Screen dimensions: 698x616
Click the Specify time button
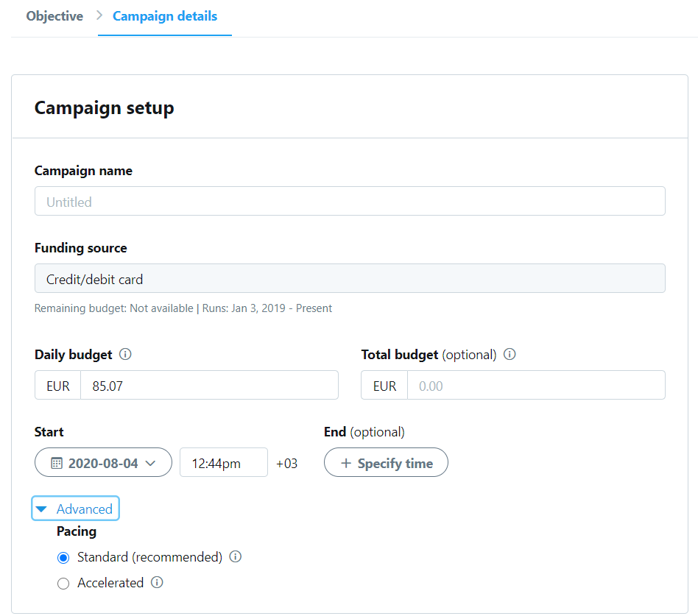[x=386, y=462]
